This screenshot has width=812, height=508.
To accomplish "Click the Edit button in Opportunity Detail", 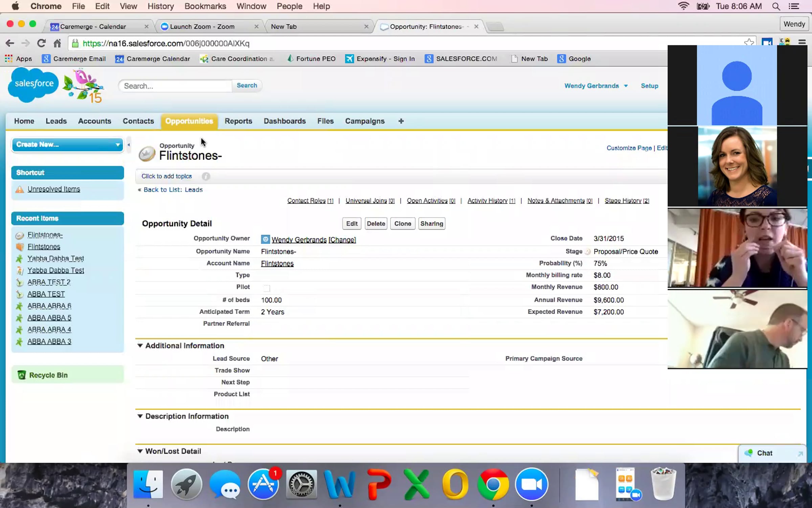I will coord(352,224).
